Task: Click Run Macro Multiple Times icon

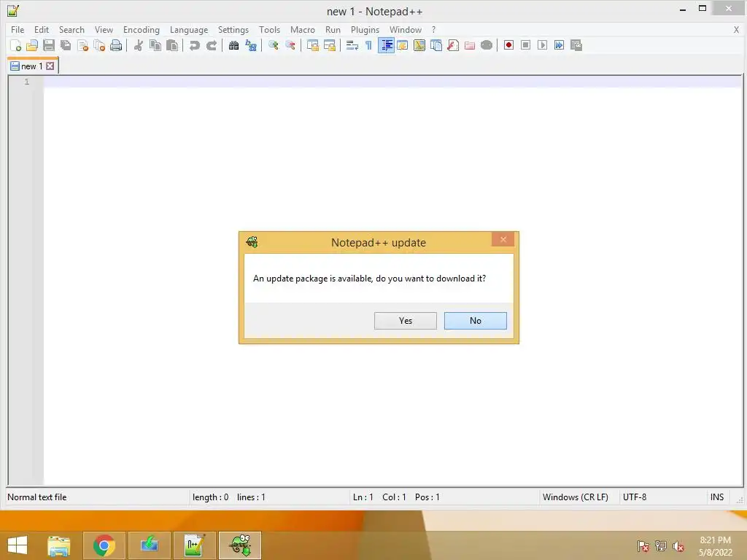Action: coord(560,45)
